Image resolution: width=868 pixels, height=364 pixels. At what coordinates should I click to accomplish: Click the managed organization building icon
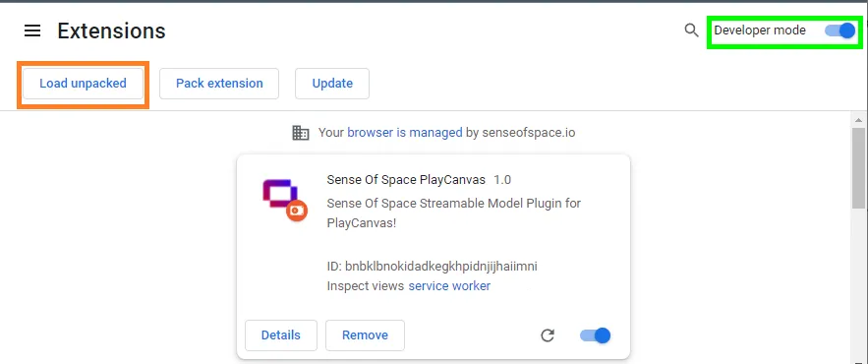(301, 133)
